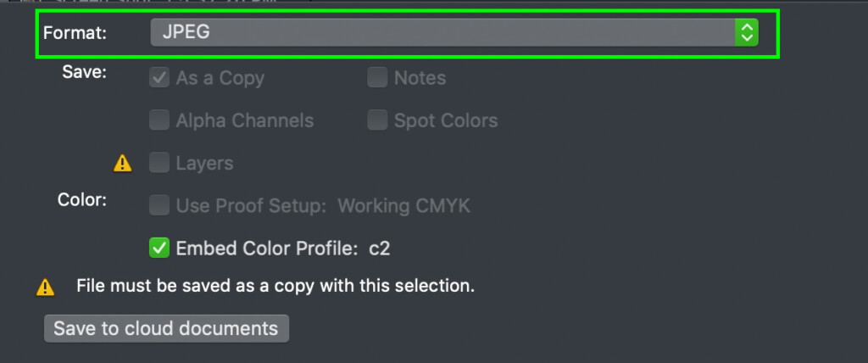868x363 pixels.
Task: Enable the Notes checkbox
Action: (x=377, y=78)
